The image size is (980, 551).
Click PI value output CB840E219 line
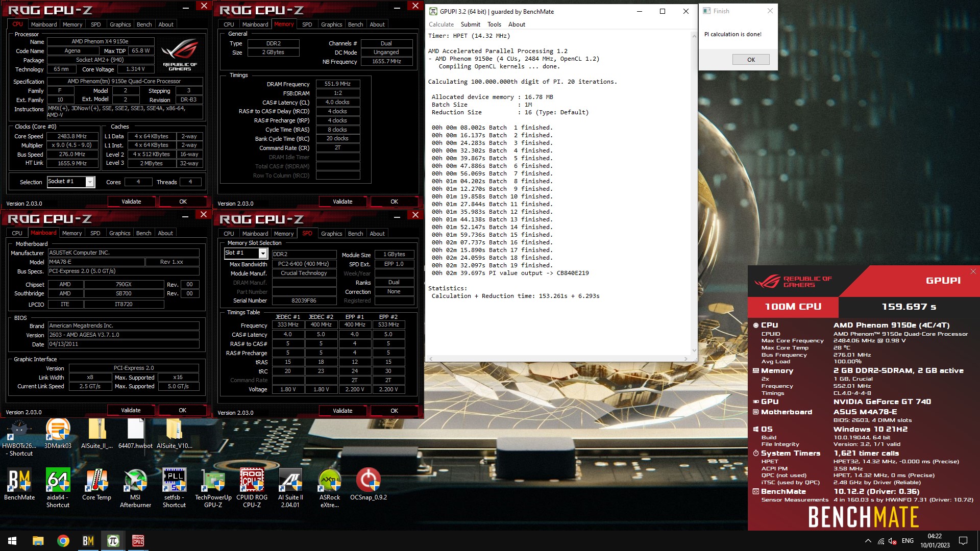coord(510,273)
